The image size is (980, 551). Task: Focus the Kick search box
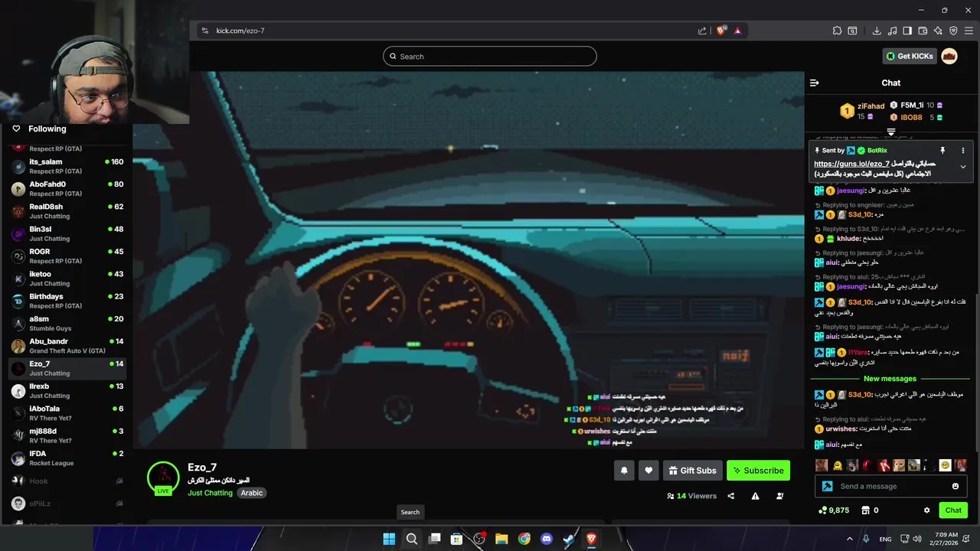click(x=490, y=56)
